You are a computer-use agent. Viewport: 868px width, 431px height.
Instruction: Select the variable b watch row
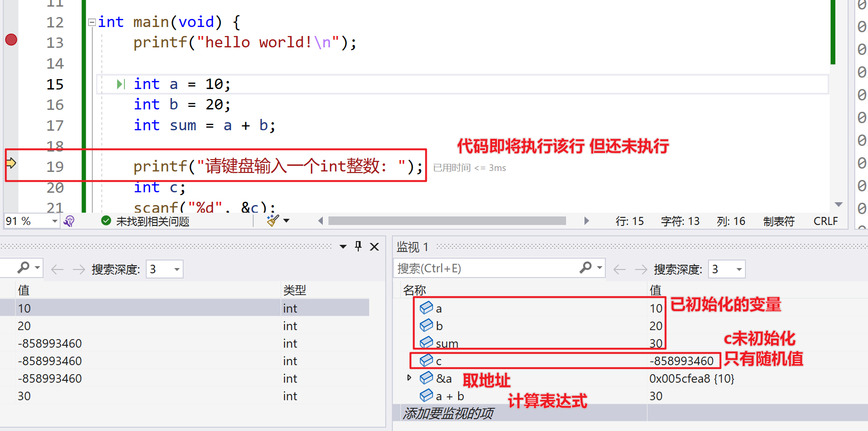(x=630, y=326)
